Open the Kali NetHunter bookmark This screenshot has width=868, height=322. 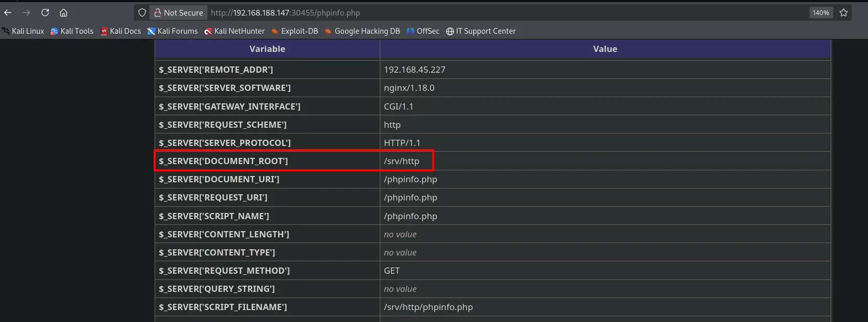click(x=234, y=31)
